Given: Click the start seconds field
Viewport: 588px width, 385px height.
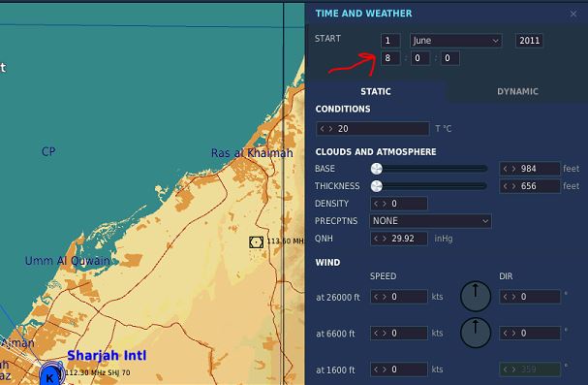Looking at the screenshot, I should coord(449,58).
